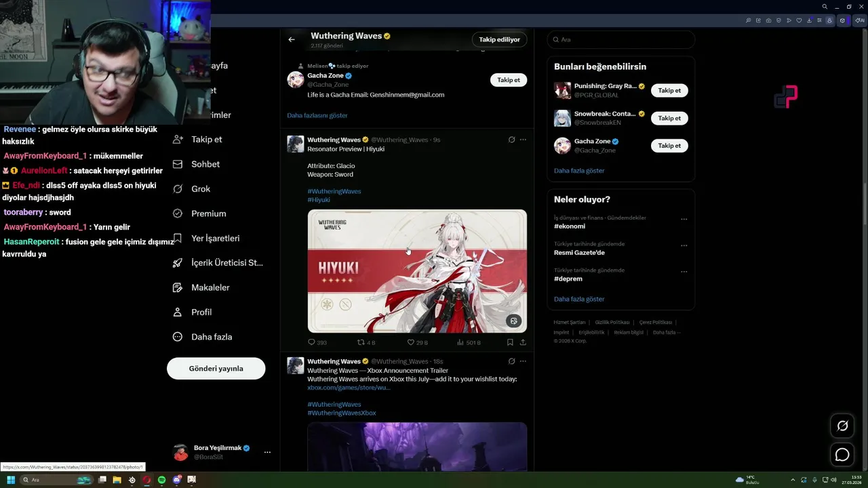Reply to the Hiyuki post showing 393 comments
This screenshot has height=488, width=868.
tap(317, 342)
